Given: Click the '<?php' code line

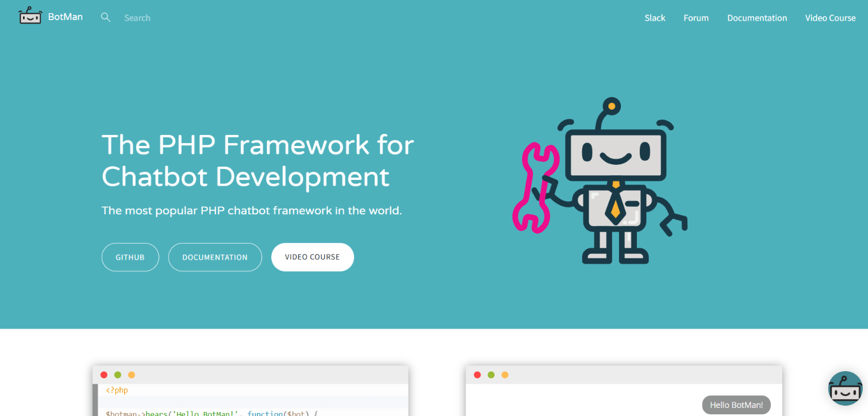Looking at the screenshot, I should coord(117,390).
